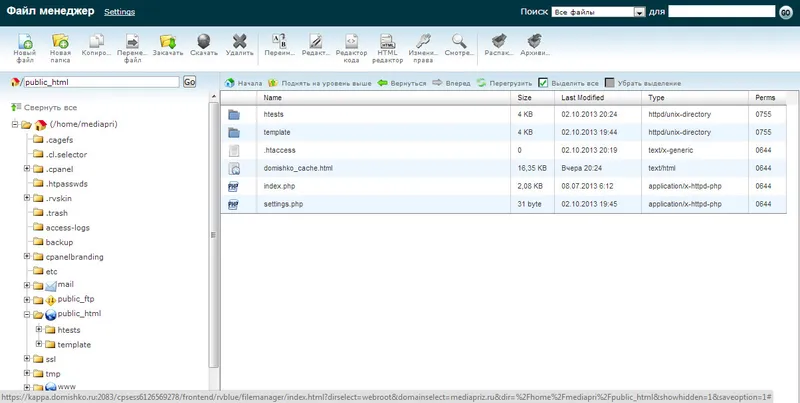Click the Закачать (Upload) toolbar icon
Image resolution: width=800 pixels, height=403 pixels.
pos(168,41)
